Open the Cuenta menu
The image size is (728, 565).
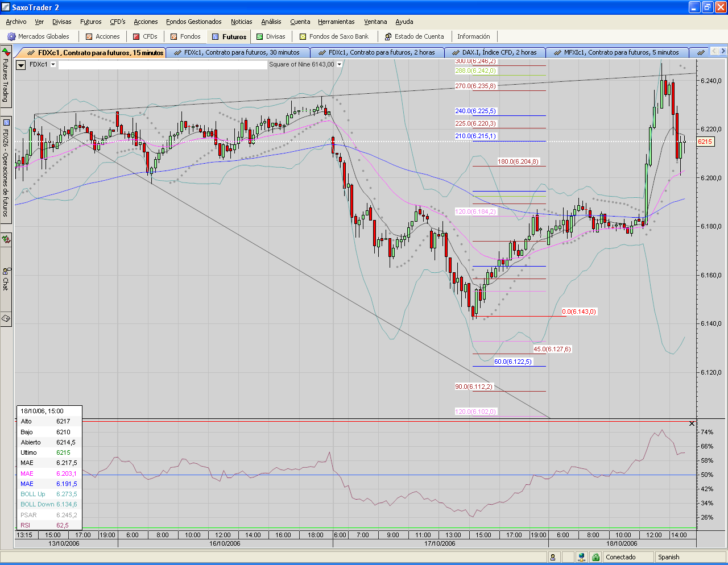tap(300, 22)
